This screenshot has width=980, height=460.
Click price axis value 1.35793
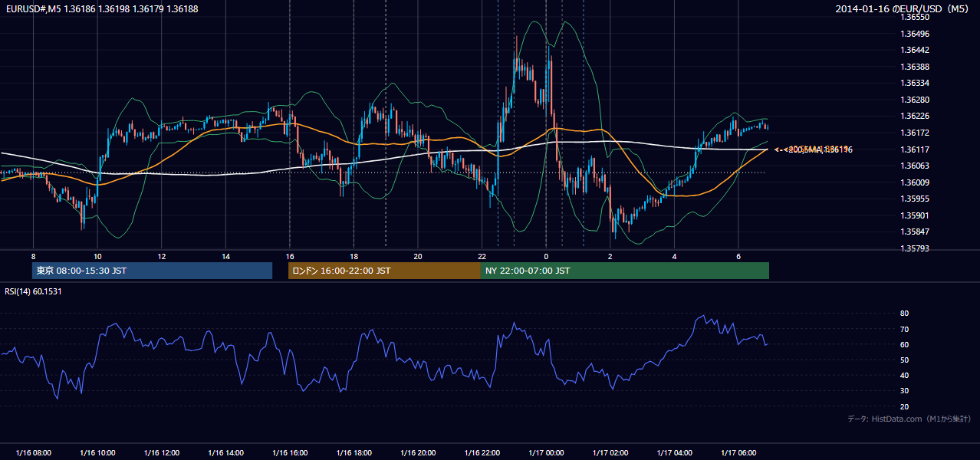coord(914,248)
